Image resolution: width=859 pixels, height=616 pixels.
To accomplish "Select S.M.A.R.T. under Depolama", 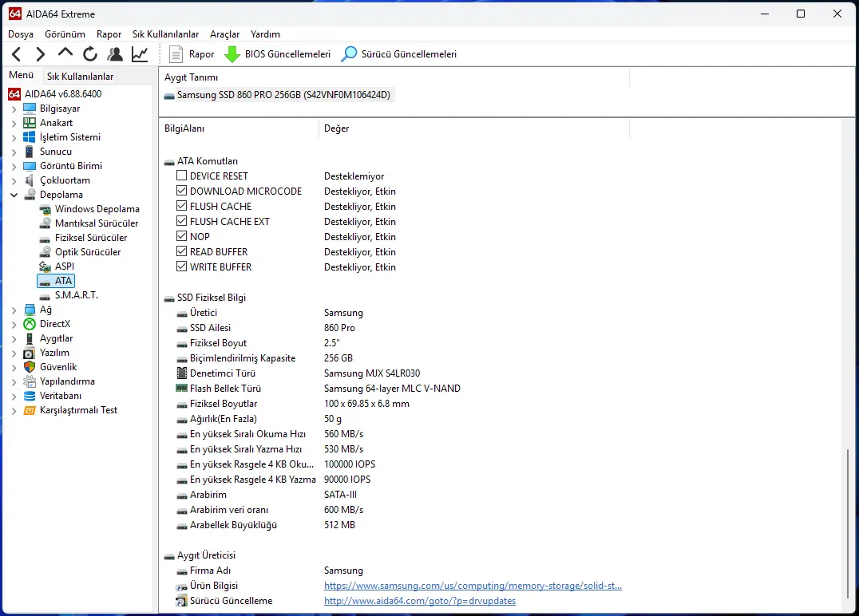I will coord(76,295).
